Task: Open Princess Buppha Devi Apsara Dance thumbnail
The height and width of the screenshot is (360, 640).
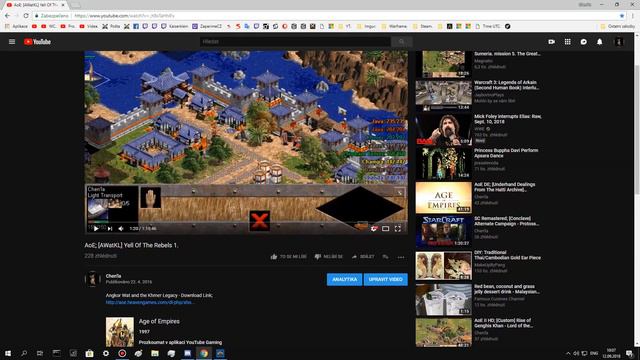Action: tap(444, 163)
